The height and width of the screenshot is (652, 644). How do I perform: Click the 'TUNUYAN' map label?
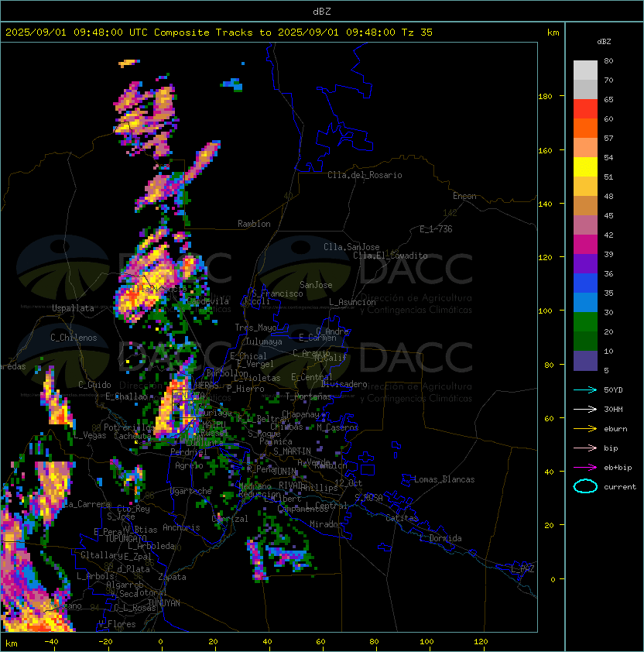pos(164,603)
